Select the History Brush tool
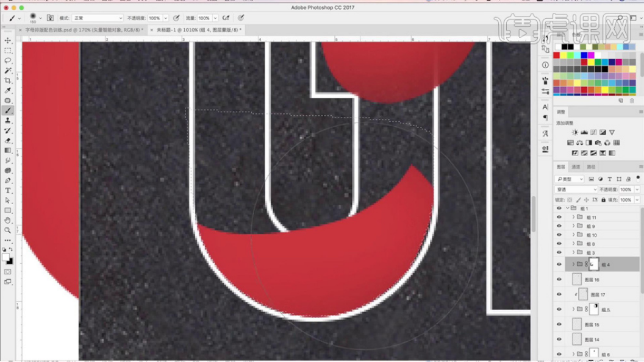 (8, 130)
